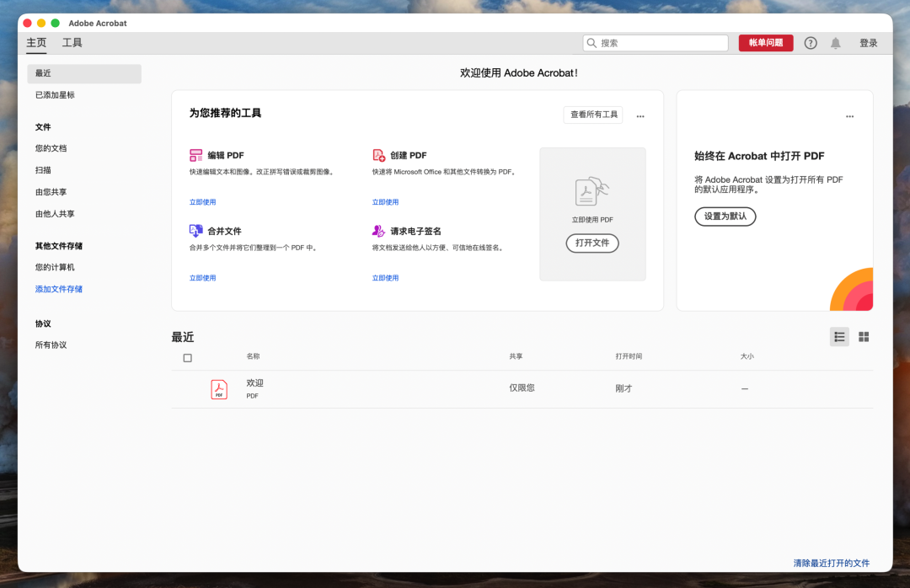
Task: Click 立即使用 under 合并文件
Action: (202, 278)
